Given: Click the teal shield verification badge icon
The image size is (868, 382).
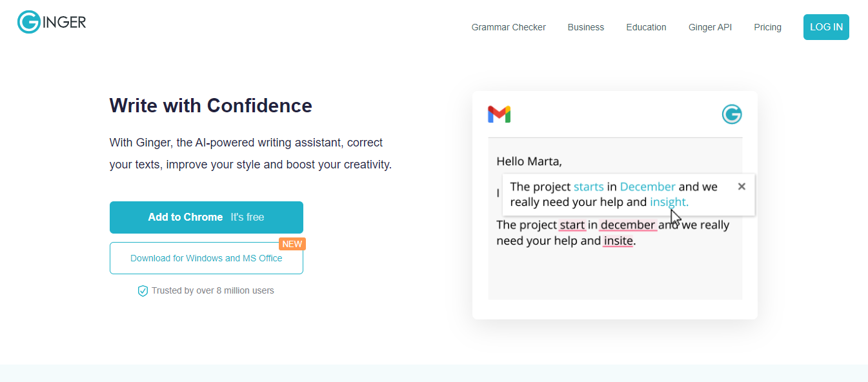Looking at the screenshot, I should pos(143,290).
